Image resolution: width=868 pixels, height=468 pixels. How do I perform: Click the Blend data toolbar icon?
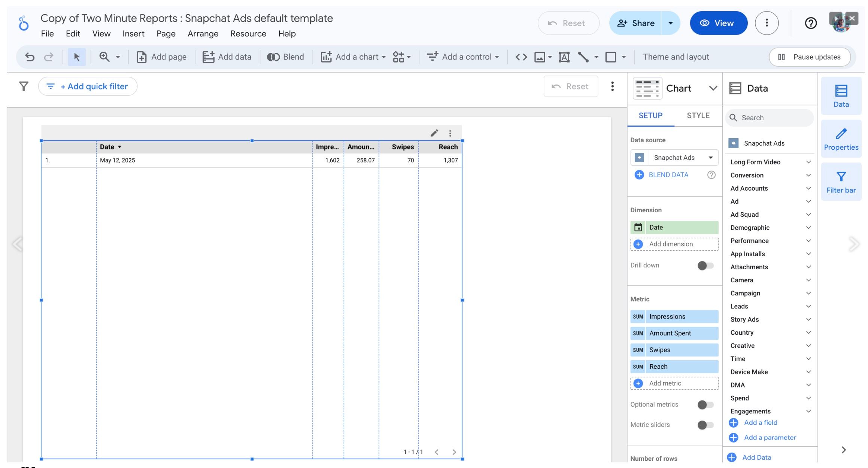285,57
